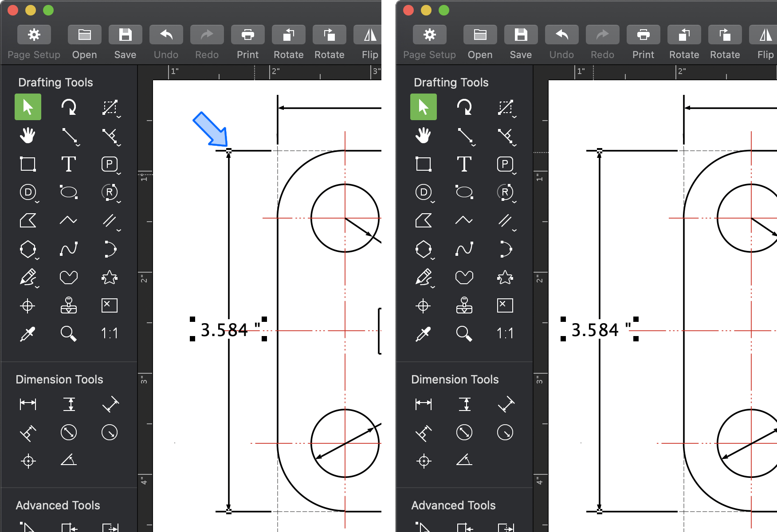Screen dimensions: 777x532
Task: Select the polygon tool in left window
Action: 28,249
